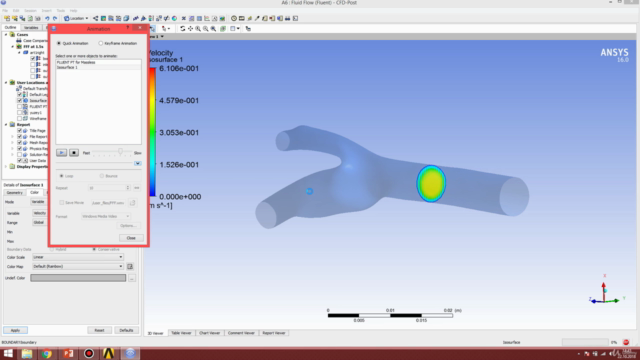Click Close button in Animation dialog
640x360 pixels.
coord(131,238)
